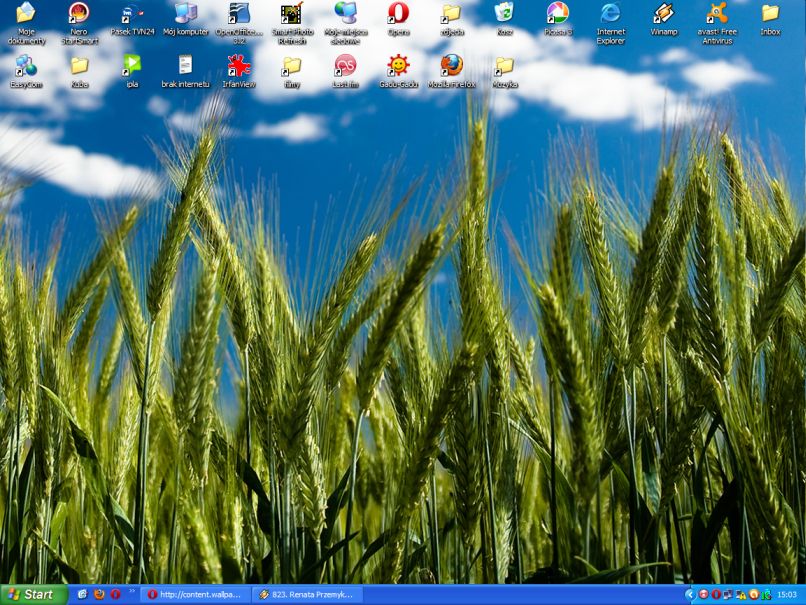
Task: Select the ipla desktop shortcut
Action: tap(132, 66)
